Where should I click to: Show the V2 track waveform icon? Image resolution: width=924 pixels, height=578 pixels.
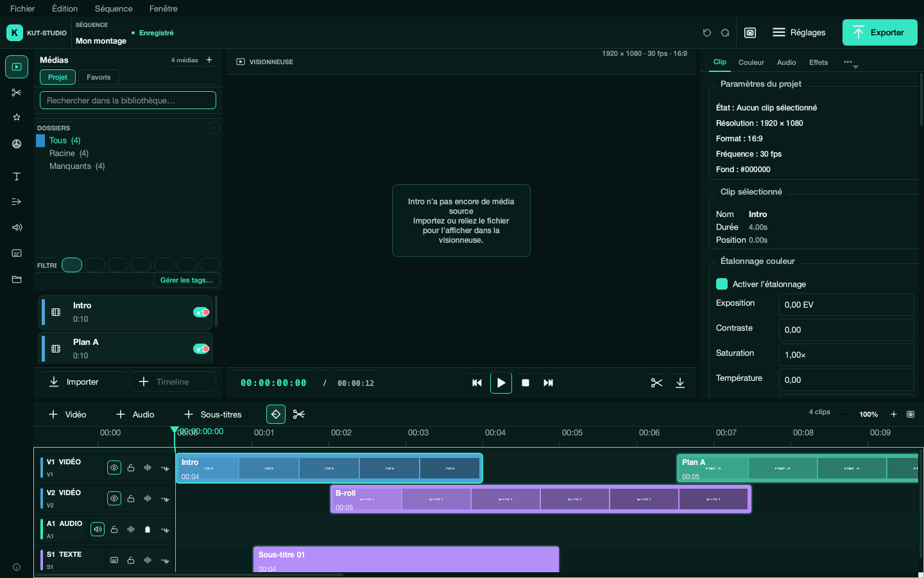(x=148, y=499)
